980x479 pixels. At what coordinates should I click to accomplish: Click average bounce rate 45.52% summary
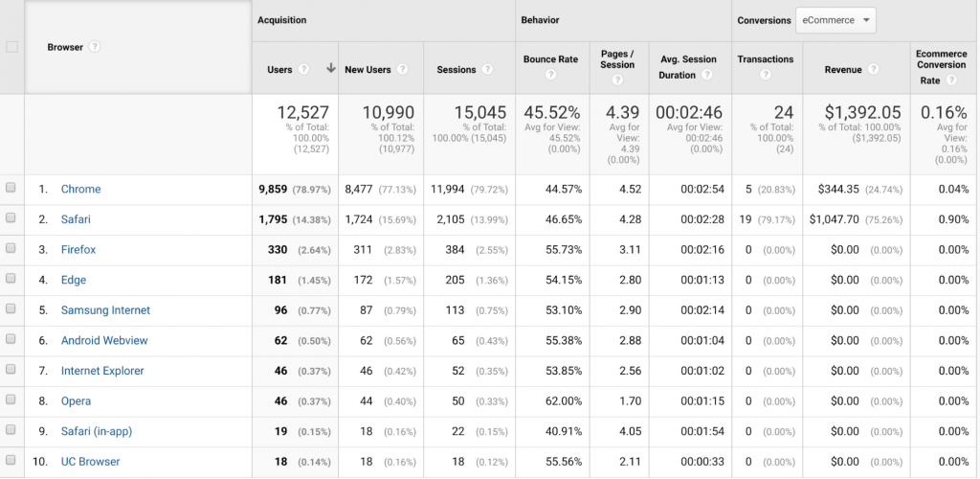coord(552,112)
